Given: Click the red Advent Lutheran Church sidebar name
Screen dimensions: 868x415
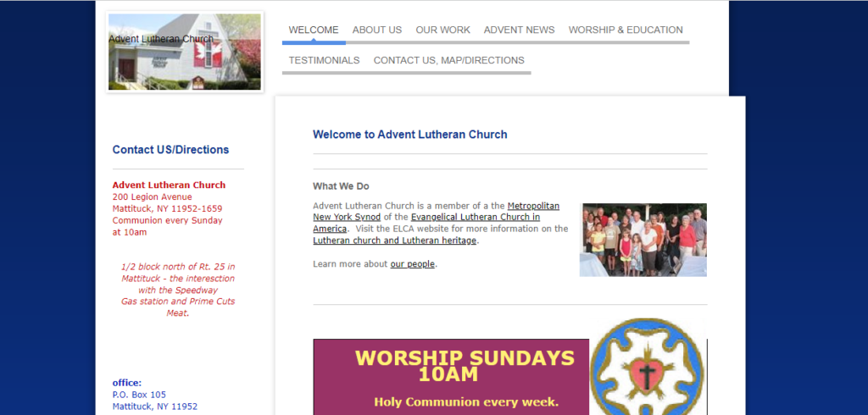Looking at the screenshot, I should coord(169,185).
